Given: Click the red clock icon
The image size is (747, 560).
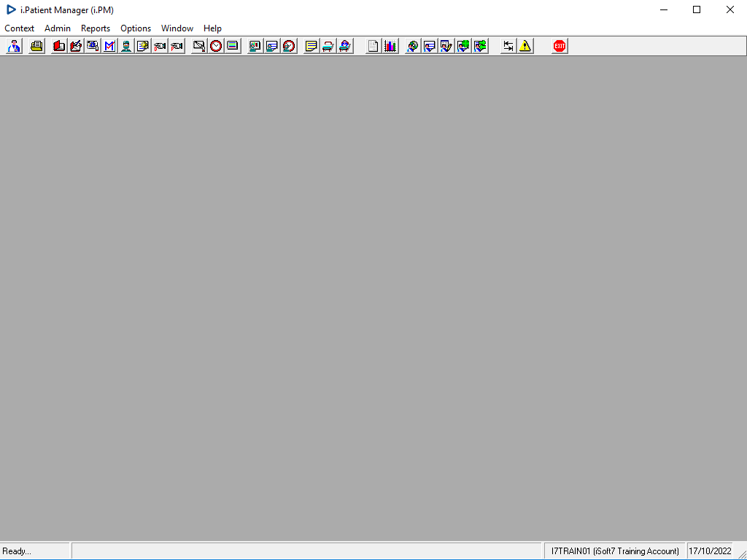Looking at the screenshot, I should pyautogui.click(x=216, y=46).
